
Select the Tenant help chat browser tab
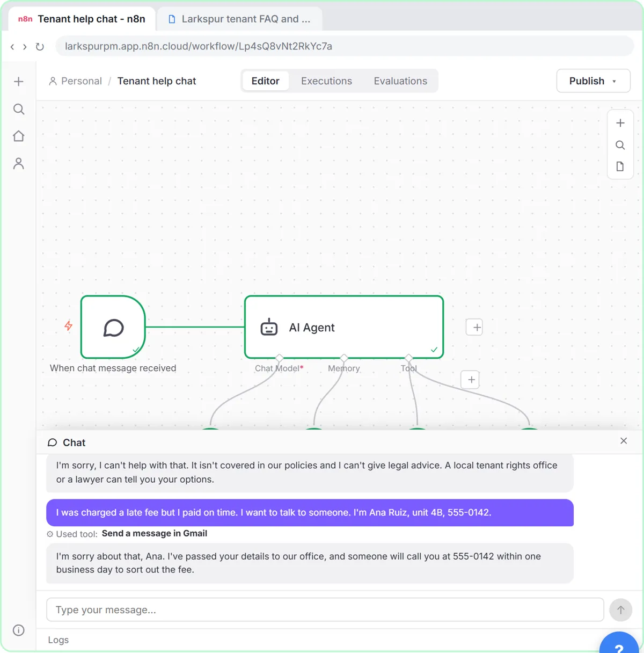point(82,19)
